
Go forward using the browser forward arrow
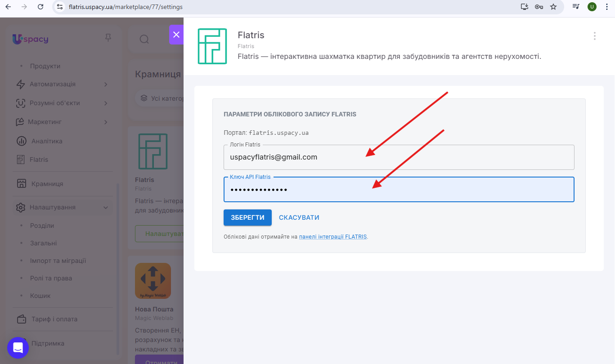point(24,7)
